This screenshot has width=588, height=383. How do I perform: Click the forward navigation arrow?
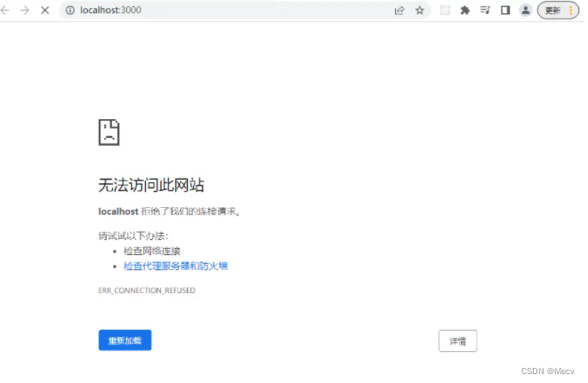pyautogui.click(x=25, y=10)
